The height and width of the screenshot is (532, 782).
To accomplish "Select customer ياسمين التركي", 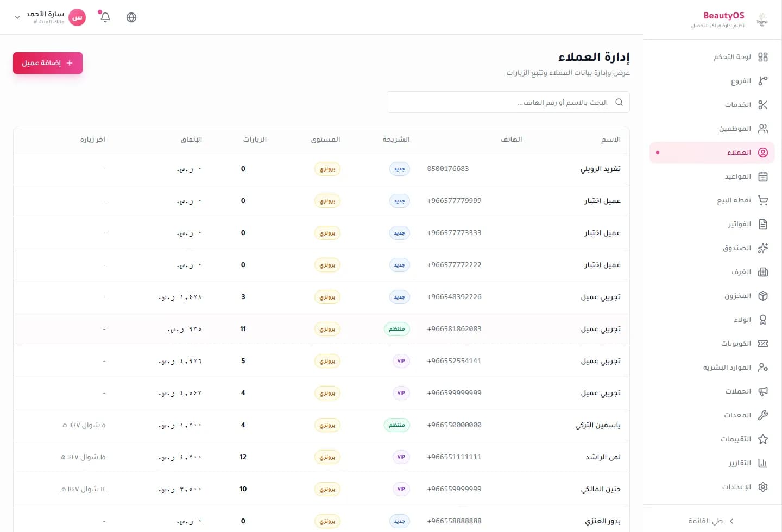I will [x=598, y=425].
